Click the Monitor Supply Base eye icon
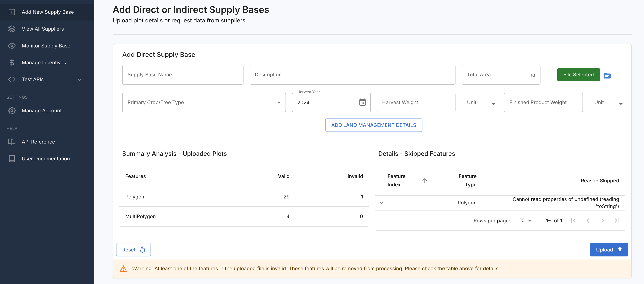Viewport: 644px width, 284px height. tap(12, 46)
